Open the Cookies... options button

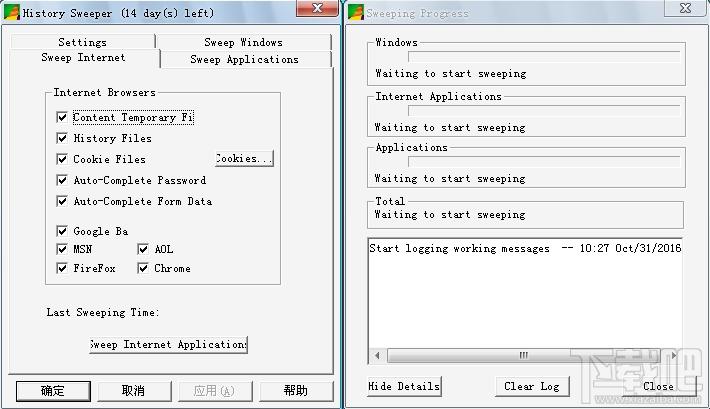(244, 159)
